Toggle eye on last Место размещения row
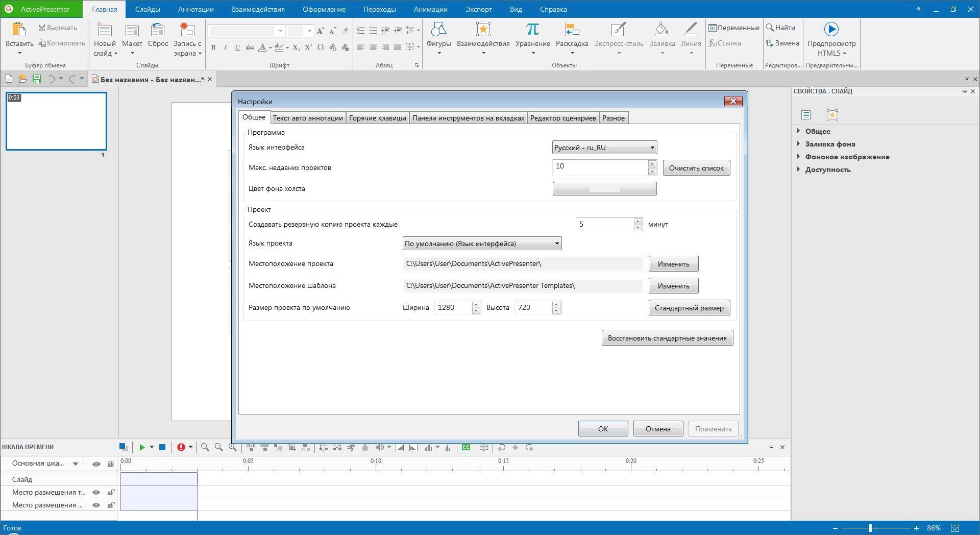The image size is (980, 535). point(96,505)
